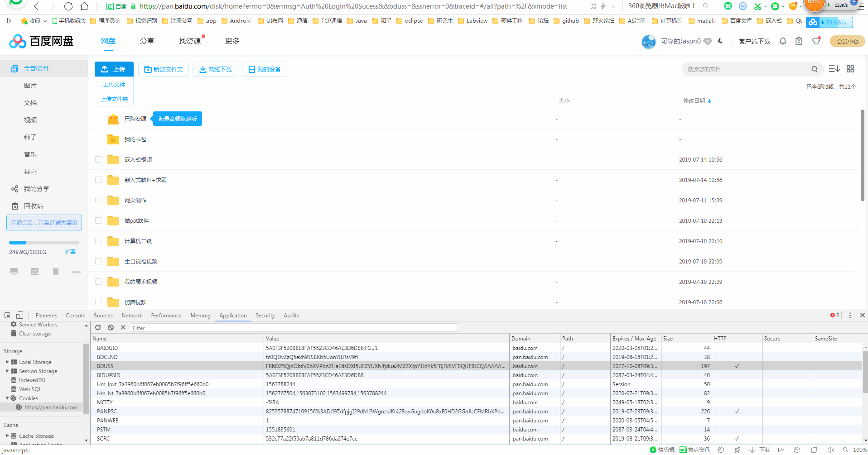Click the computer device icon in sidebar
868x455 pixels.
(x=14, y=272)
